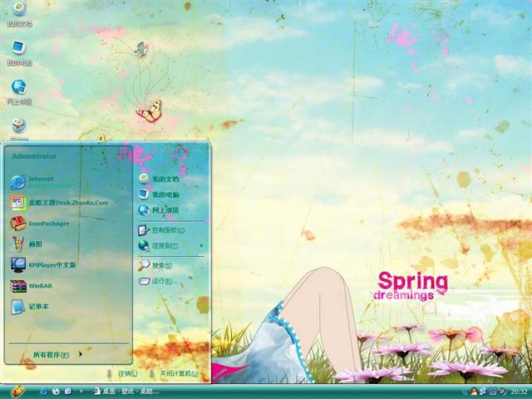
Task: Select the Recycle Bin desktop icon
Action: click(x=19, y=130)
